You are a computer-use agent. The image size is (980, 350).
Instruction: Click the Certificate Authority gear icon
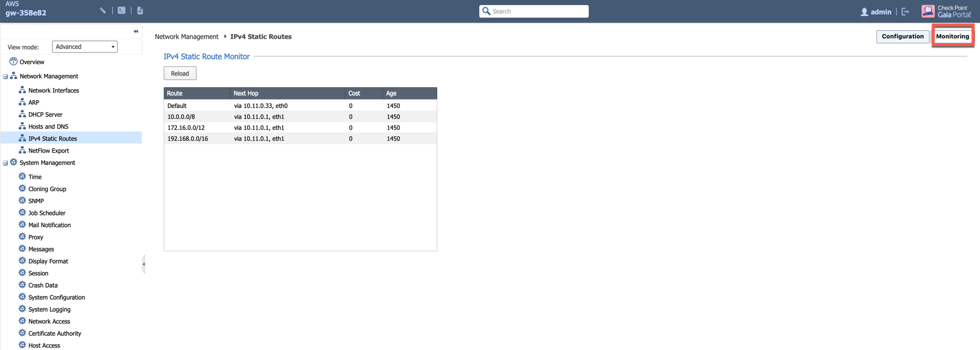click(x=22, y=333)
